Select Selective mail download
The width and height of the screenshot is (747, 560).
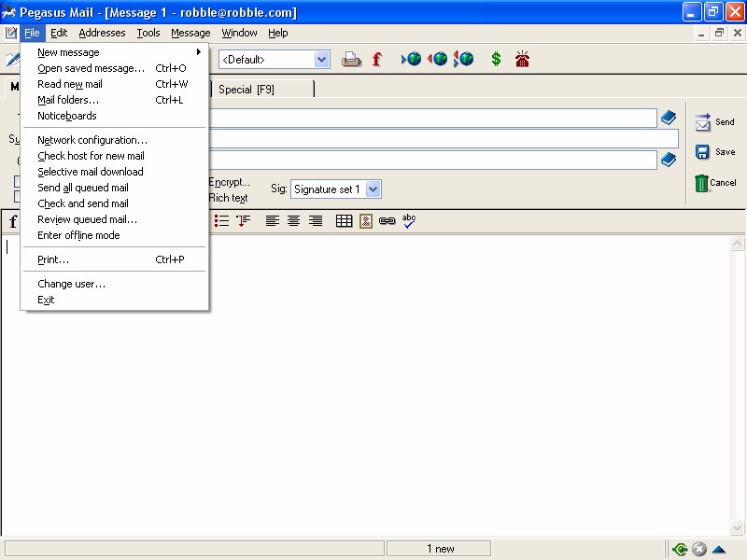pyautogui.click(x=114, y=172)
